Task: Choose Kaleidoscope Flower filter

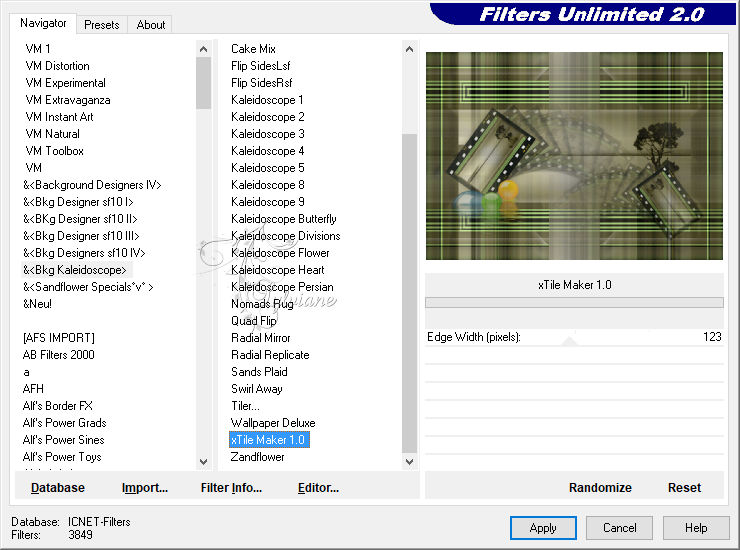Action: pos(280,253)
